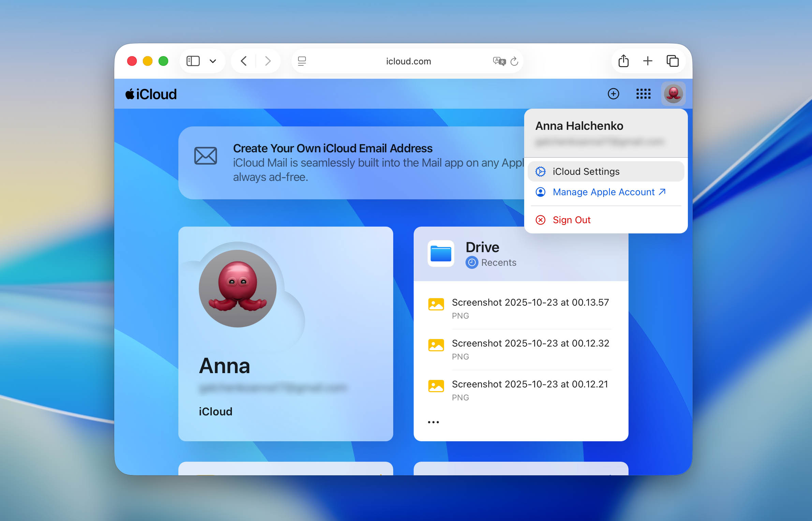Click the Safari share icon
This screenshot has height=521, width=812.
click(623, 61)
